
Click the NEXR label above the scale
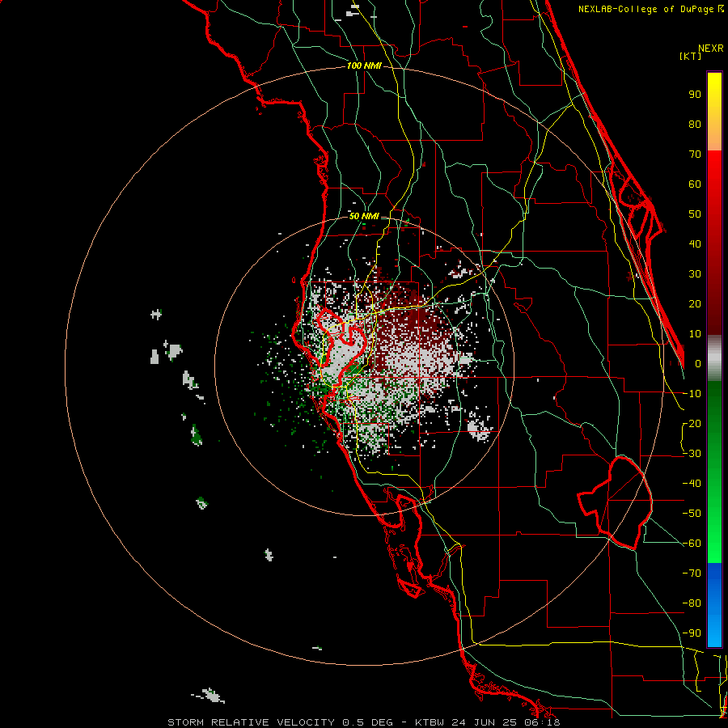pos(711,49)
